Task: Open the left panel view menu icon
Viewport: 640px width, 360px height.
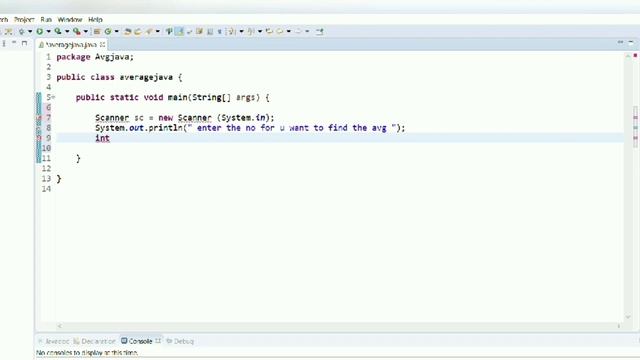Action: tap(4, 43)
